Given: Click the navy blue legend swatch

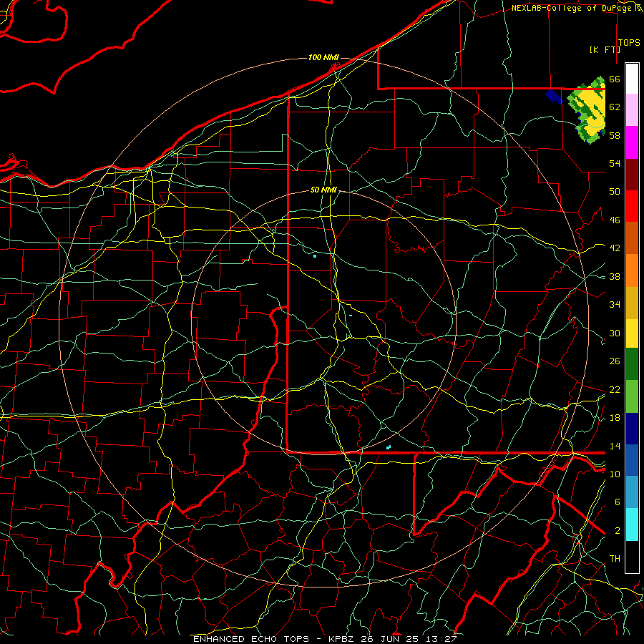Looking at the screenshot, I should pyautogui.click(x=632, y=429).
